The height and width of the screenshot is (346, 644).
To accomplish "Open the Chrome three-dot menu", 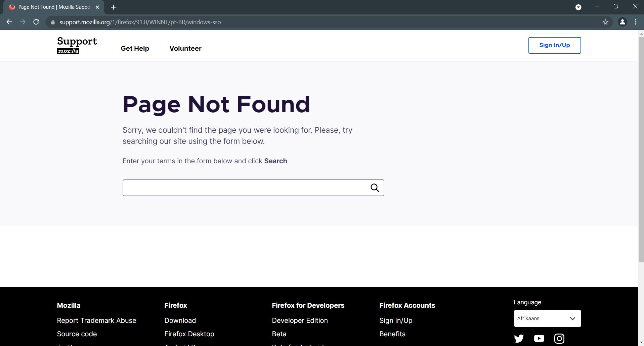I will 635,22.
